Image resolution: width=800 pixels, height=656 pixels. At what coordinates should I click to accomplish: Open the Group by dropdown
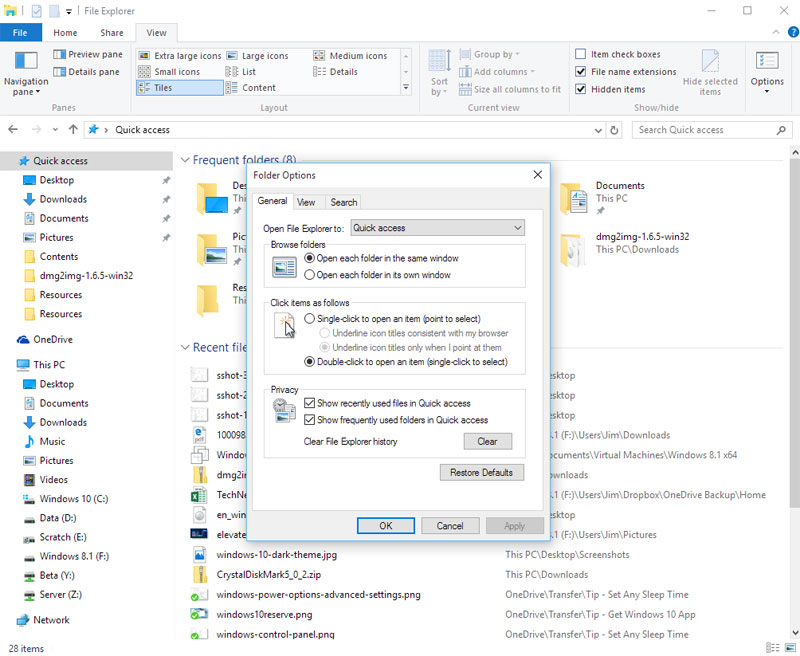tap(489, 54)
